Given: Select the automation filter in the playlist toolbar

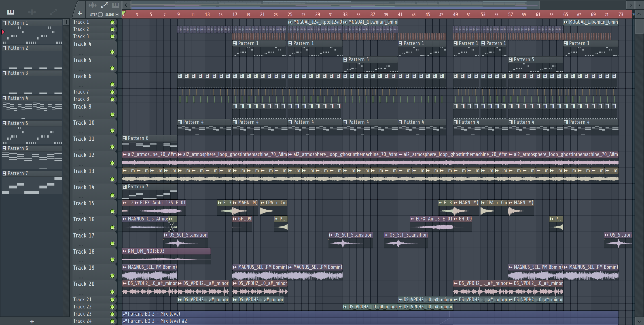Looking at the screenshot, I should 104,5.
